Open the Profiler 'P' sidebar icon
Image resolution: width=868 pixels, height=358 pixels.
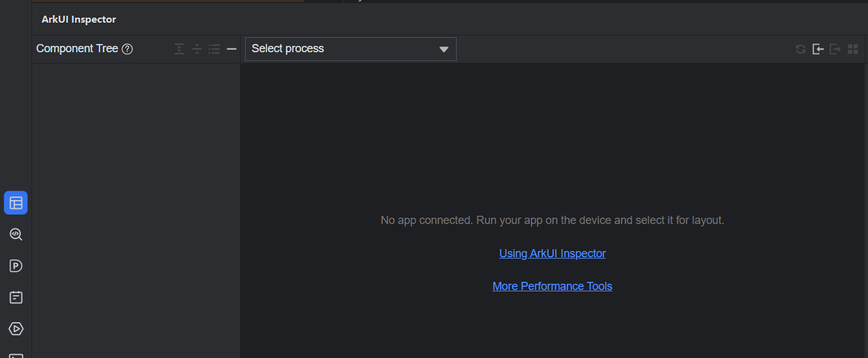pos(16,266)
